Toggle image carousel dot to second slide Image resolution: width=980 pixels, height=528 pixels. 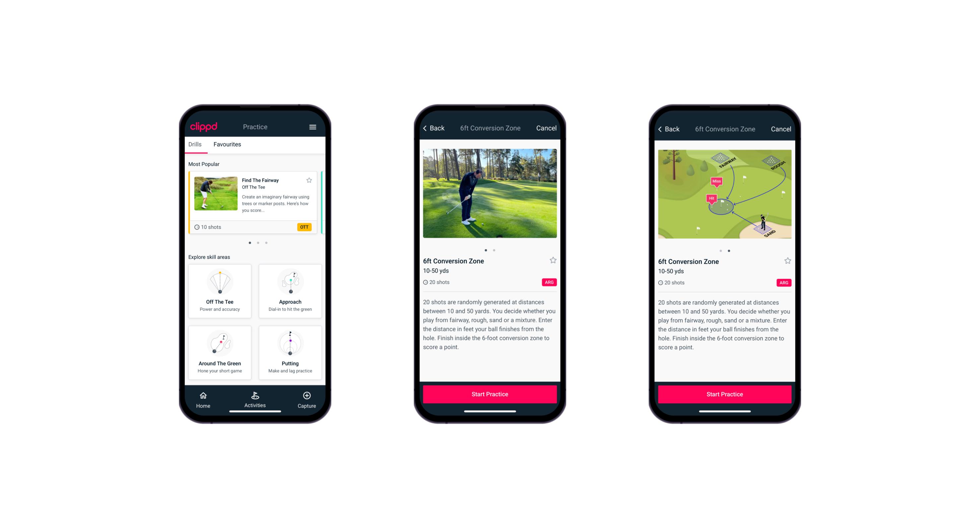pos(495,249)
